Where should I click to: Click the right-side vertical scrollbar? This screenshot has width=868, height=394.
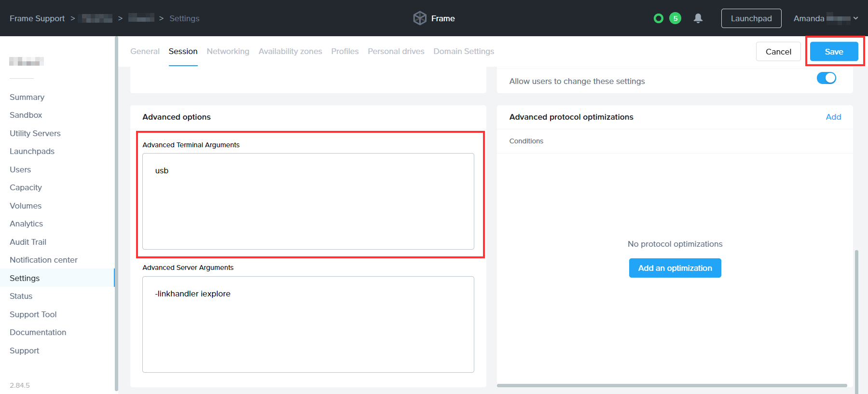coord(856,321)
